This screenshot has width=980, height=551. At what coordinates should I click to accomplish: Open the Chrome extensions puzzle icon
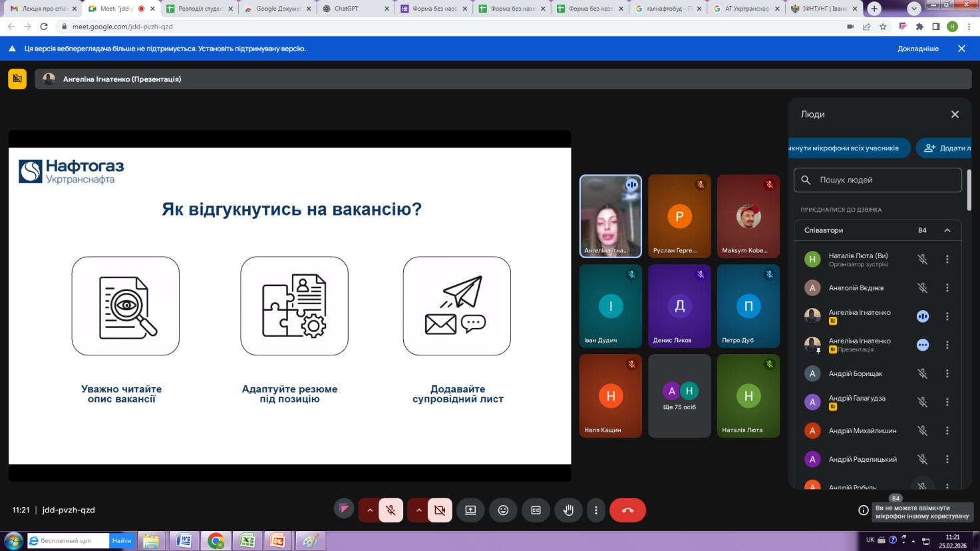(x=919, y=27)
